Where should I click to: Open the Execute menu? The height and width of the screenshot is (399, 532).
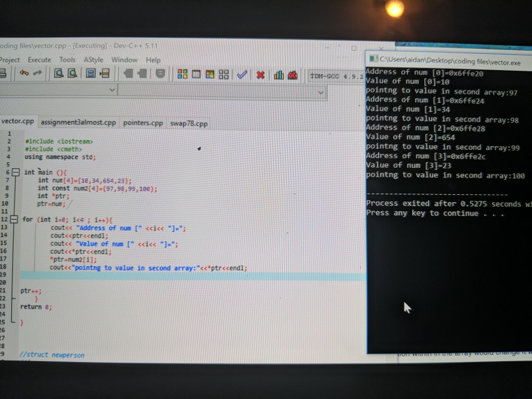coord(40,60)
